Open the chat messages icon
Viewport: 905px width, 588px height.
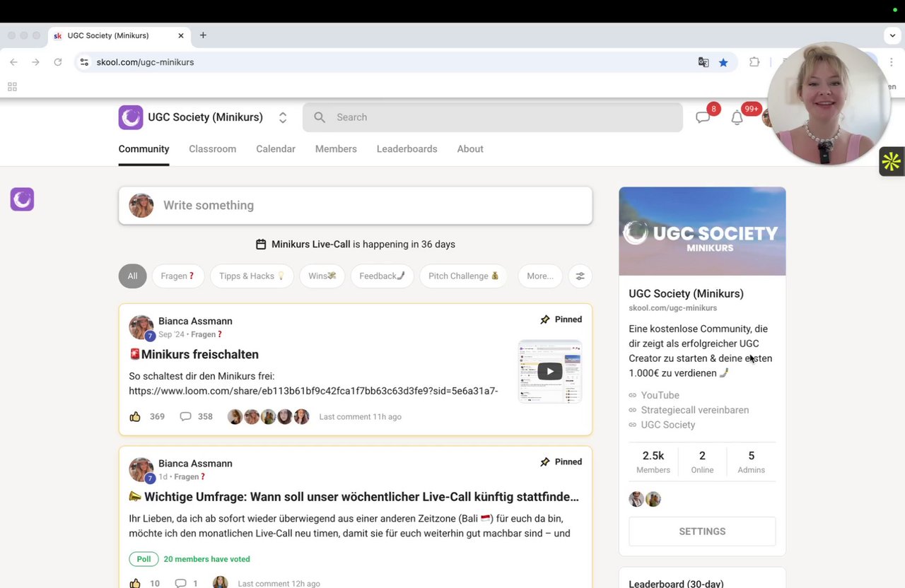[x=703, y=117]
